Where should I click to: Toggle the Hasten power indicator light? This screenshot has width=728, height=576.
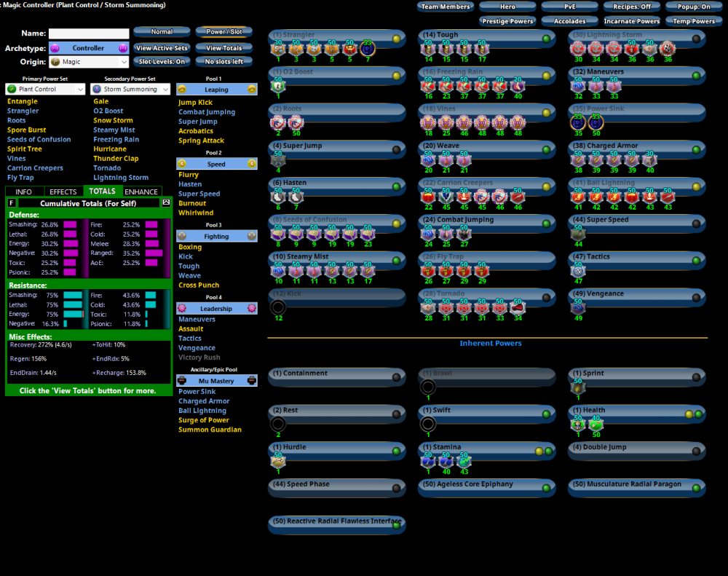(x=396, y=186)
